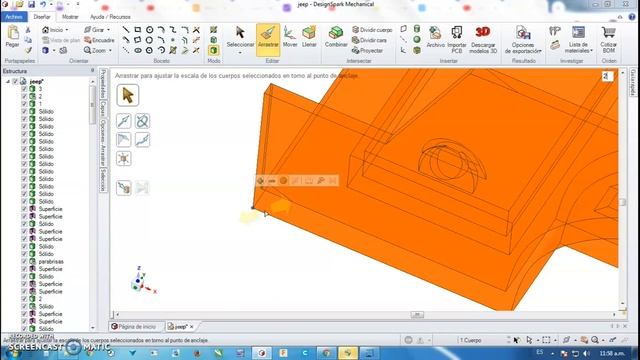This screenshot has height=360, width=640.
Task: Open the Opciones de exportación dropdown
Action: click(x=523, y=40)
